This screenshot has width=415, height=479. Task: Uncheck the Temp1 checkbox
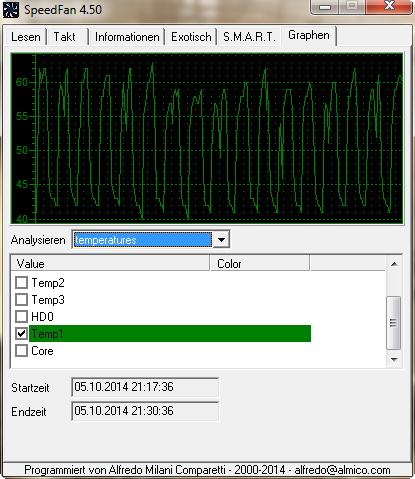click(22, 333)
